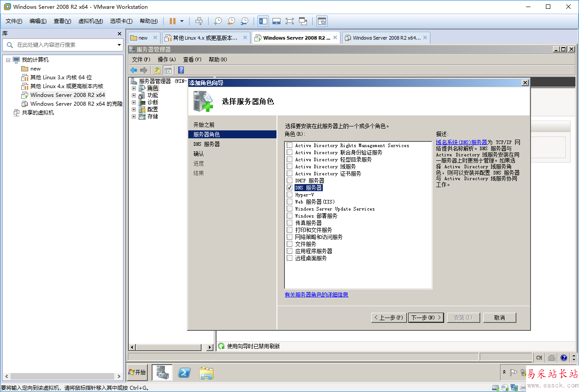This screenshot has height=392, width=579.
Task: Launch PowerShell from guest taskbar
Action: click(x=184, y=373)
